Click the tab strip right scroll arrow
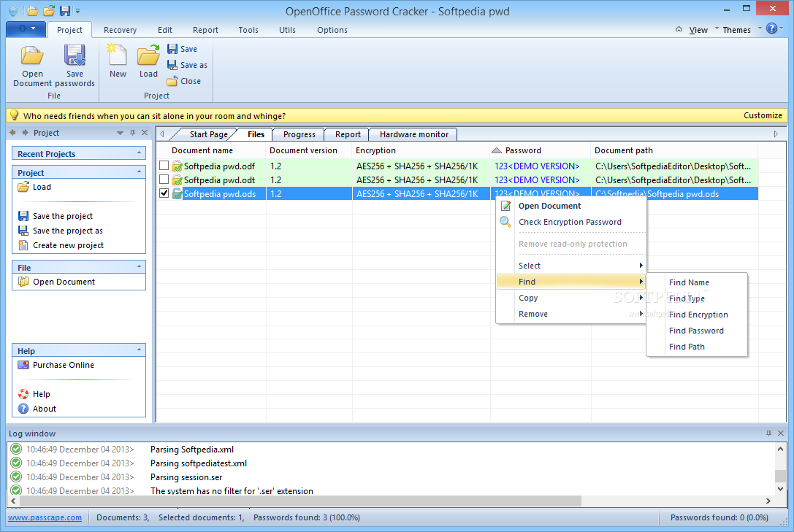794x532 pixels. click(x=776, y=134)
